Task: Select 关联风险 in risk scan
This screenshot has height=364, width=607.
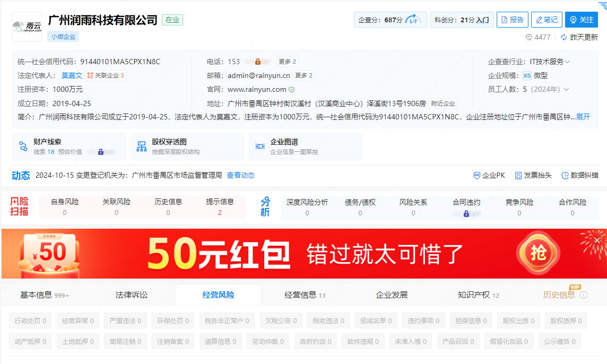Action: coord(117,207)
